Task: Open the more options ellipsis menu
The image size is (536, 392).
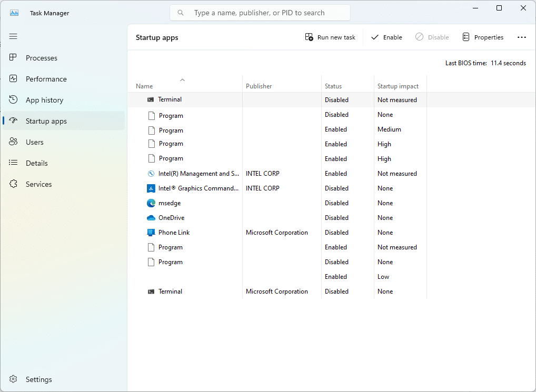Action: point(522,37)
